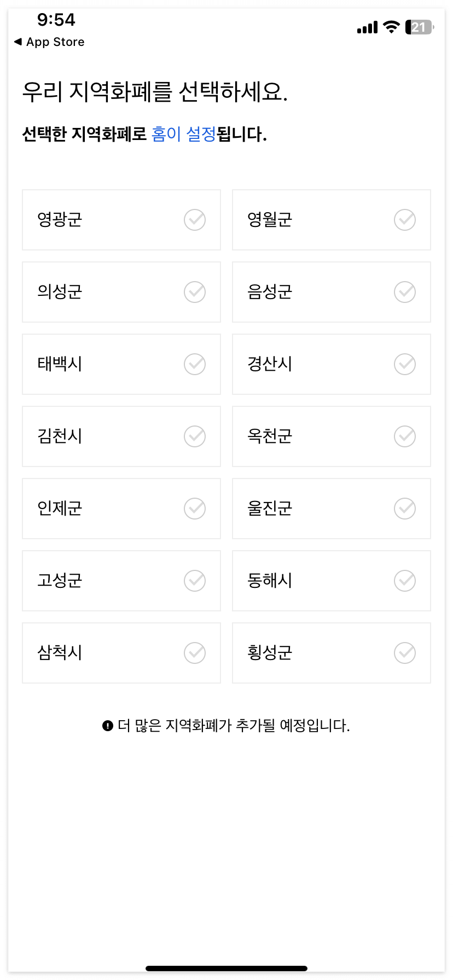Tap the info icon before the notice text
The height and width of the screenshot is (980, 453).
pos(107,725)
